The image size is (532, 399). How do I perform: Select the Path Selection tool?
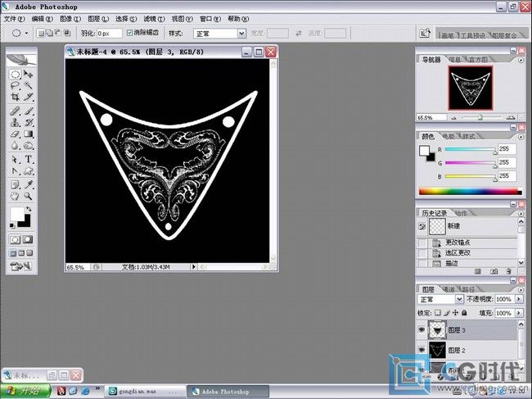[15, 159]
